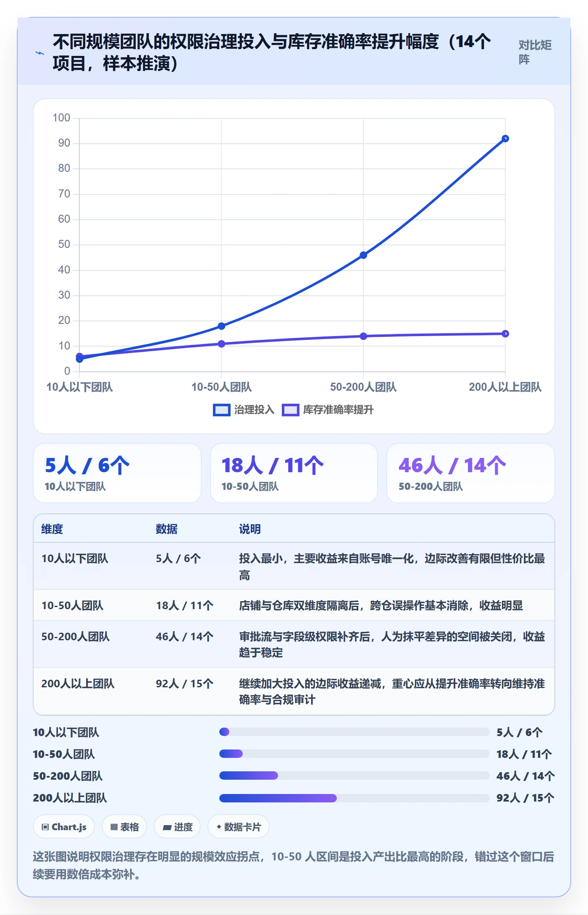Open the 18人 / 11个 data card
Screen dimensions: 588x915
294,473
